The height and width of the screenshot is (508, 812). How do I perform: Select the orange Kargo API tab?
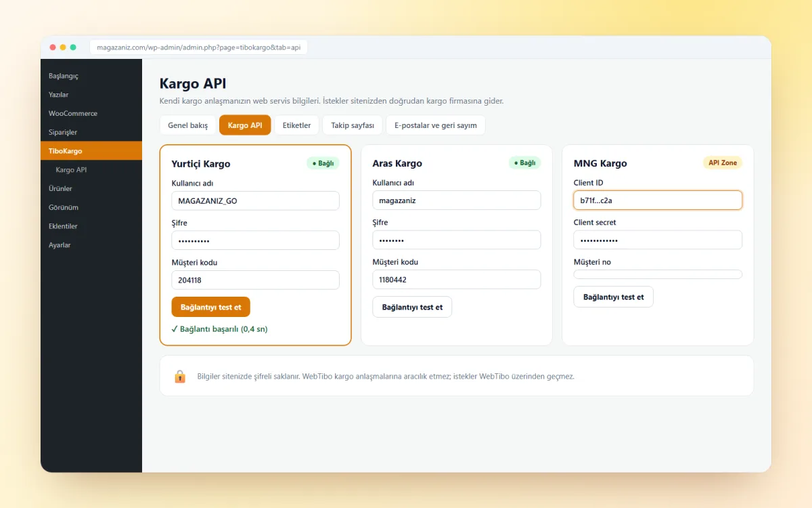coord(245,125)
